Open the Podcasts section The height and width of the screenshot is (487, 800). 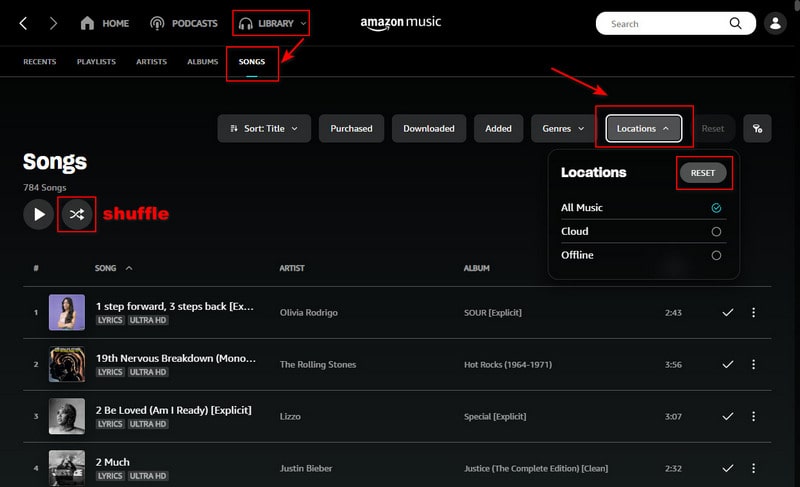coord(183,23)
